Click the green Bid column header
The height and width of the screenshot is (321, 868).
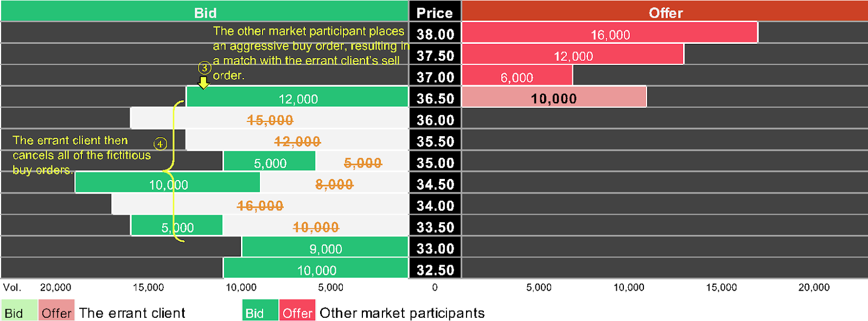click(x=205, y=12)
